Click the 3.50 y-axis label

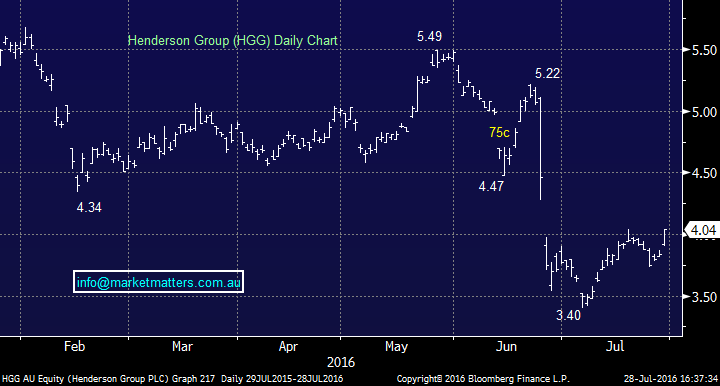704,297
